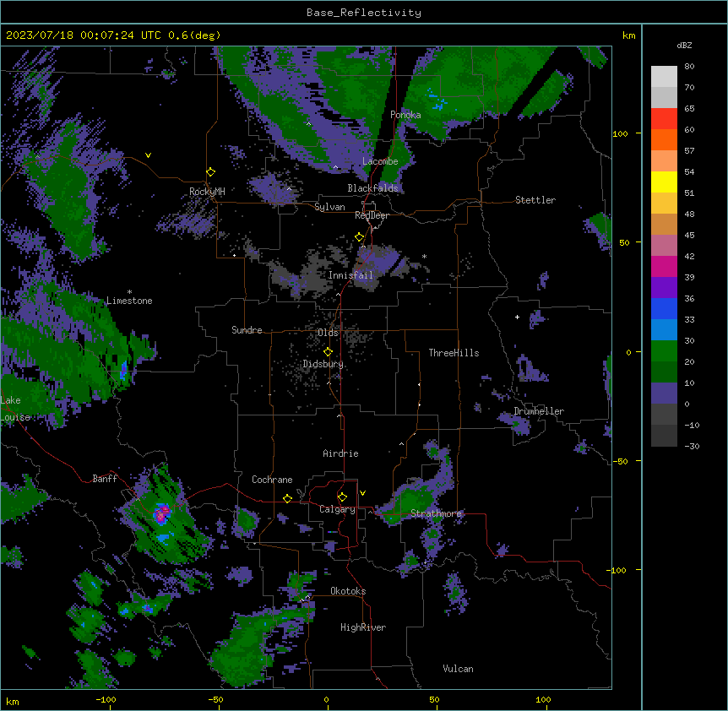This screenshot has width=728, height=711.
Task: Click the Didsbury label
Action: 323,364
